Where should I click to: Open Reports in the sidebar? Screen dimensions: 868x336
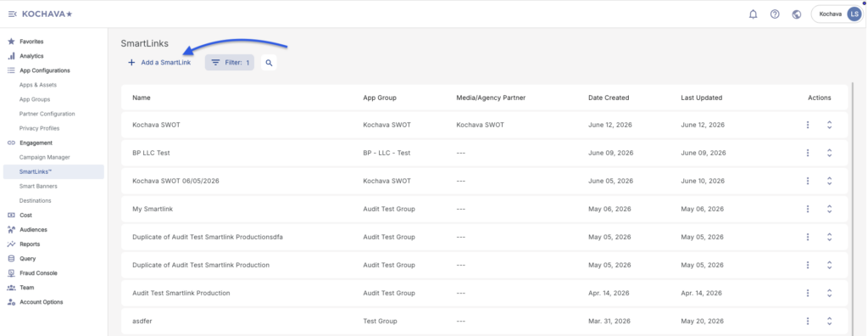pyautogui.click(x=30, y=244)
